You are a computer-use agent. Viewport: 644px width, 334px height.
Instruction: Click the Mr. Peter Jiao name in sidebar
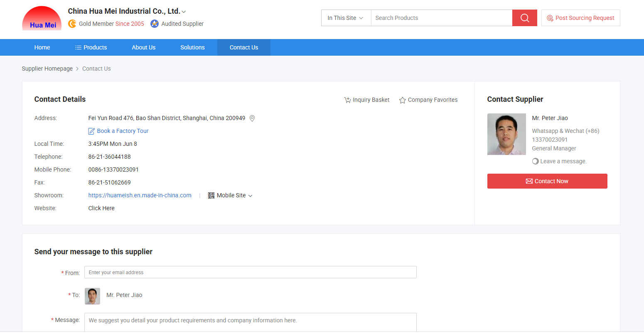[550, 118]
